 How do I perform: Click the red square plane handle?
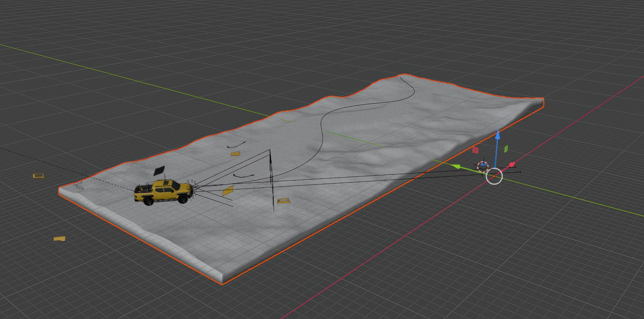click(x=475, y=150)
